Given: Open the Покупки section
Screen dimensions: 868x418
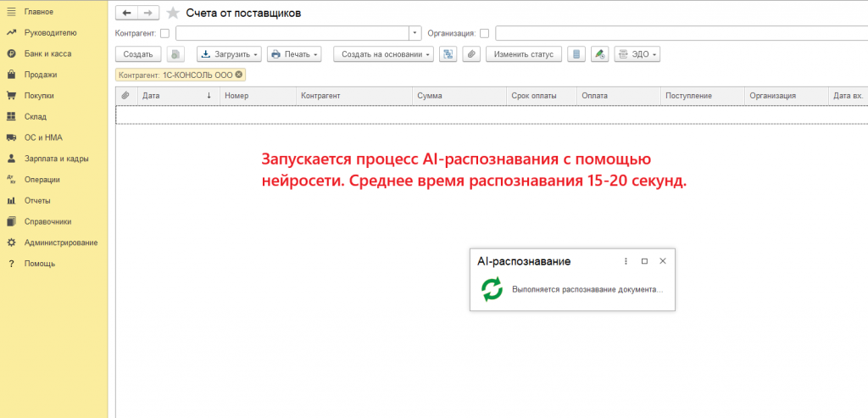Looking at the screenshot, I should pos(39,96).
